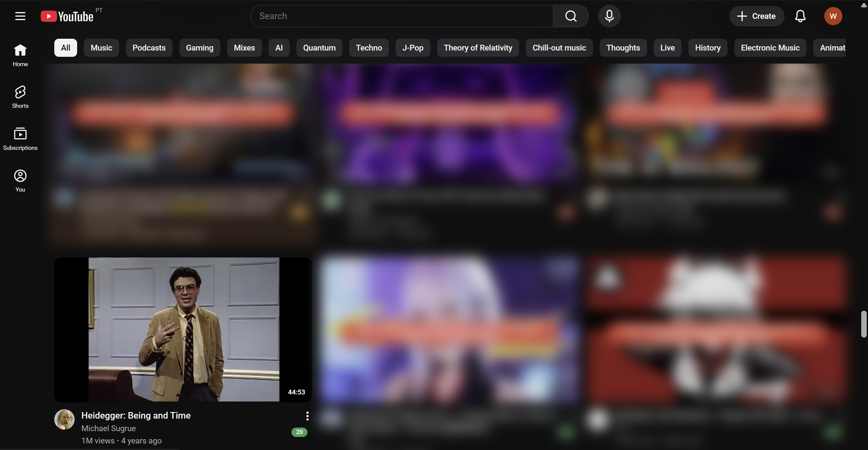Open the You sidebar section
868x450 pixels.
coord(20,180)
